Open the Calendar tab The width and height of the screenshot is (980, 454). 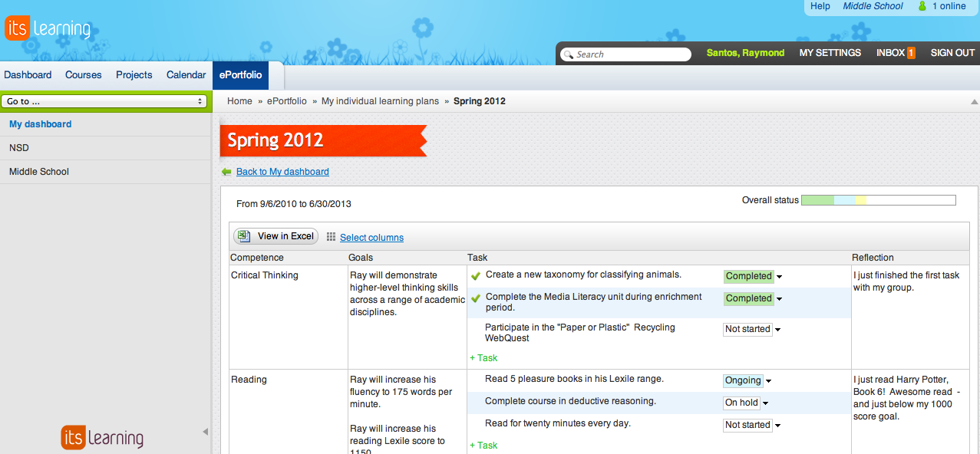click(186, 75)
